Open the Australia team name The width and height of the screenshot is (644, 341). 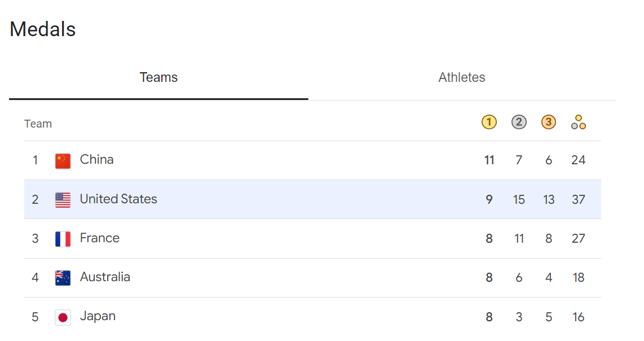tap(105, 277)
